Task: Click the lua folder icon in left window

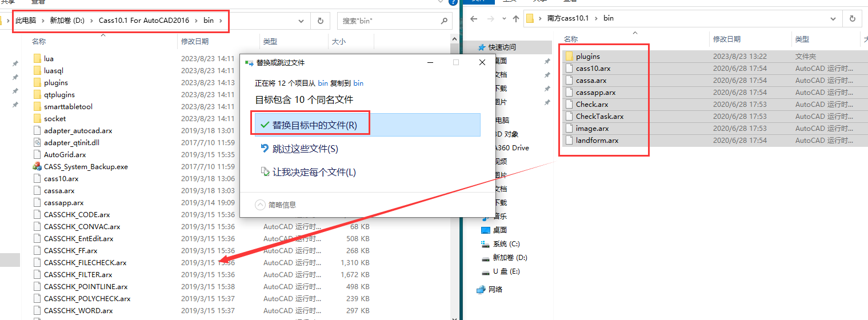Action: (38, 58)
